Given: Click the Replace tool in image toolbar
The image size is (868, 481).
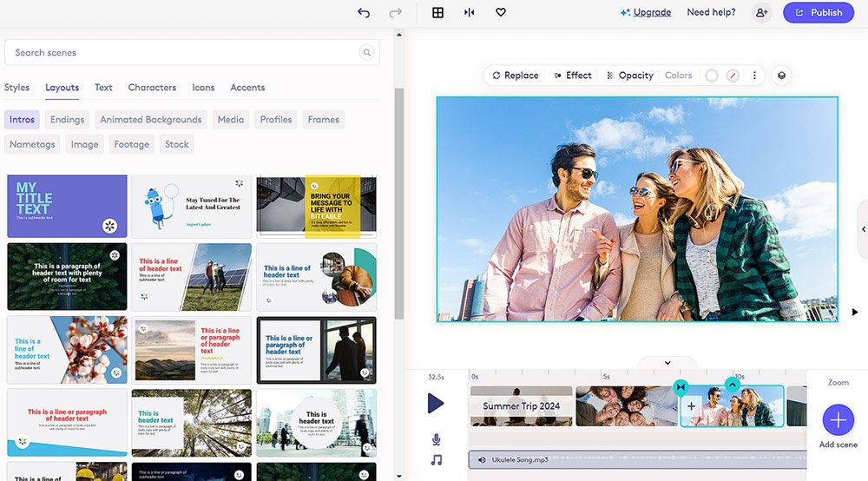Looking at the screenshot, I should coord(516,76).
